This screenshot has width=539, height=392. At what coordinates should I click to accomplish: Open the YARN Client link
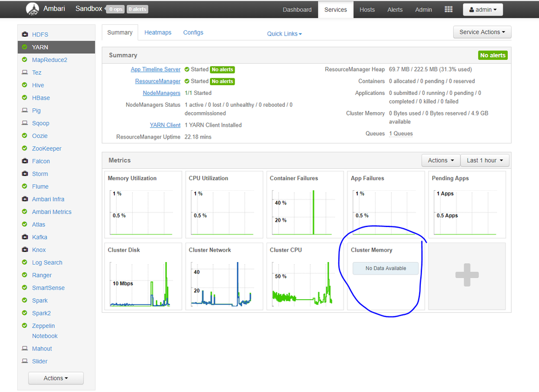pos(165,125)
